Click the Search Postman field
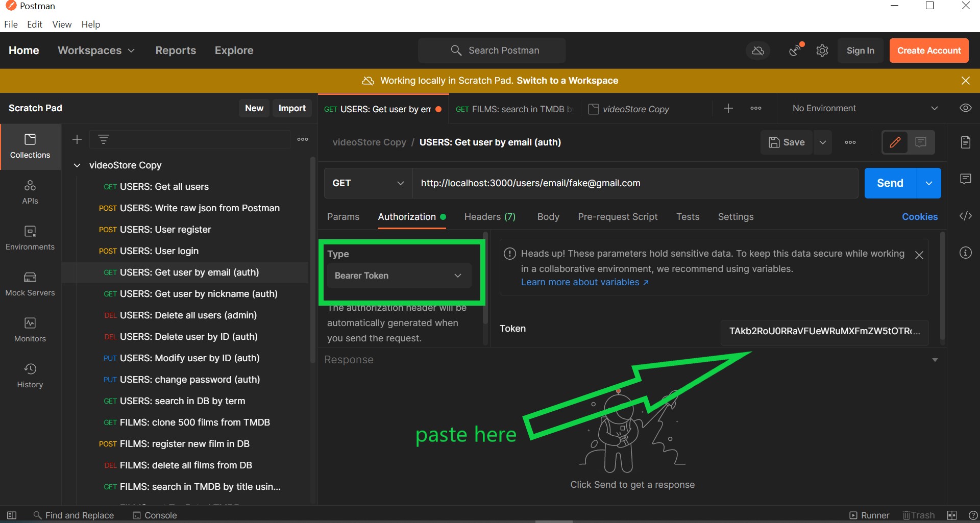 click(x=492, y=51)
